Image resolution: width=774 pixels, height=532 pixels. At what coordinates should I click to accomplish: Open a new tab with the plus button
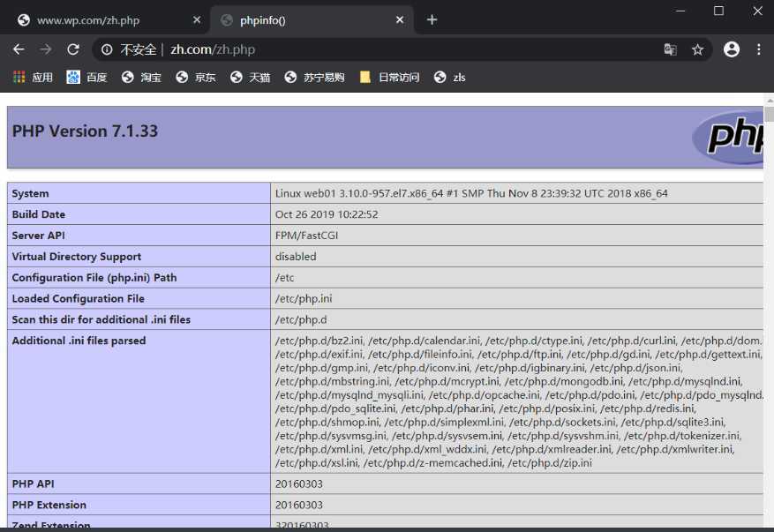(432, 19)
